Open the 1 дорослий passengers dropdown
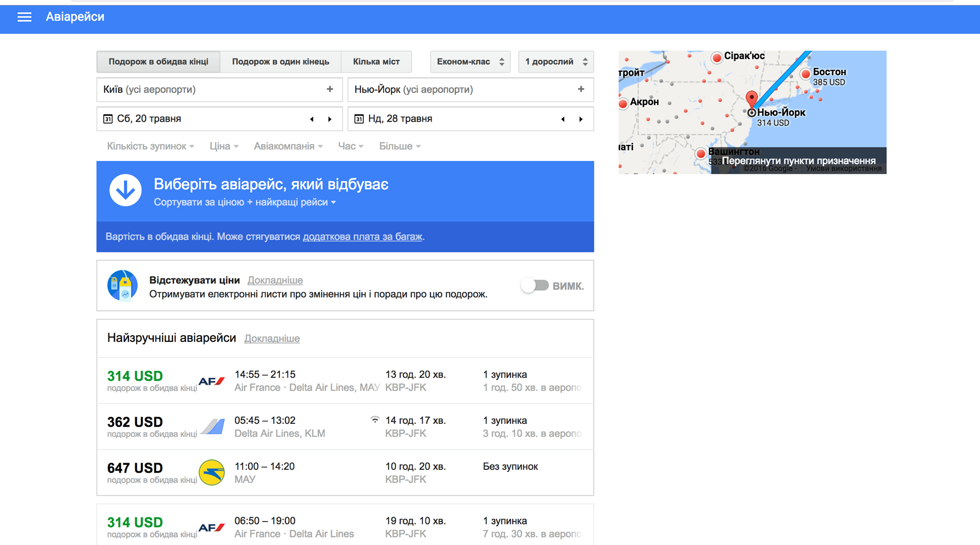 click(556, 62)
